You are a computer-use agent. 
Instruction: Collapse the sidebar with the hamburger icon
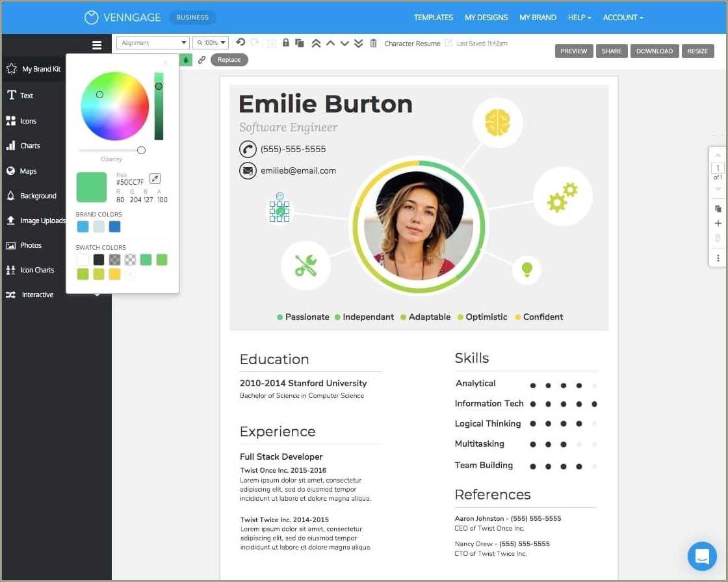[97, 45]
